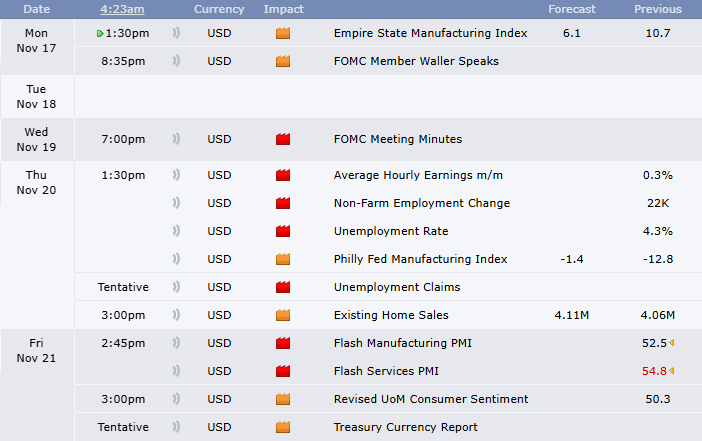Click red impact icon for FOMC Meeting Minutes
Image resolution: width=702 pixels, height=441 pixels.
coord(283,139)
